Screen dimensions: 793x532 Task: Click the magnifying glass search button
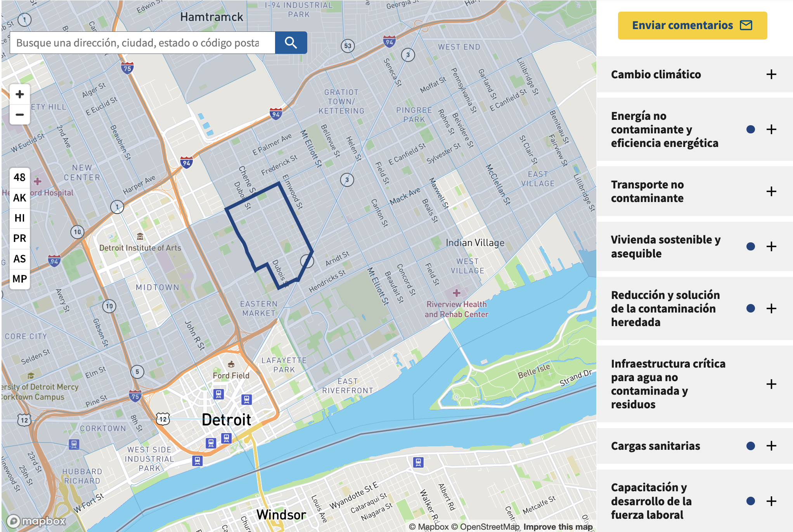[291, 43]
